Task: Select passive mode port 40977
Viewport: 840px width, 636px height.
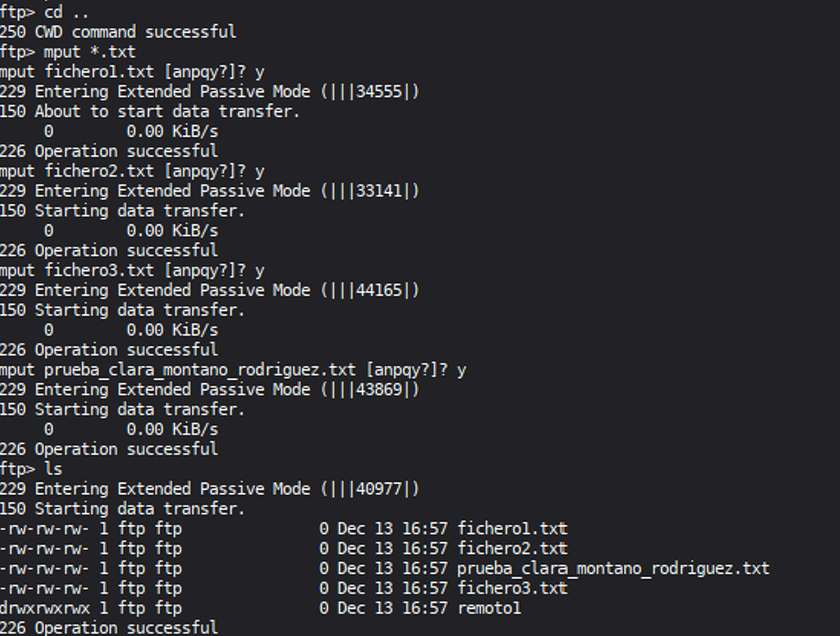Action: (x=379, y=489)
